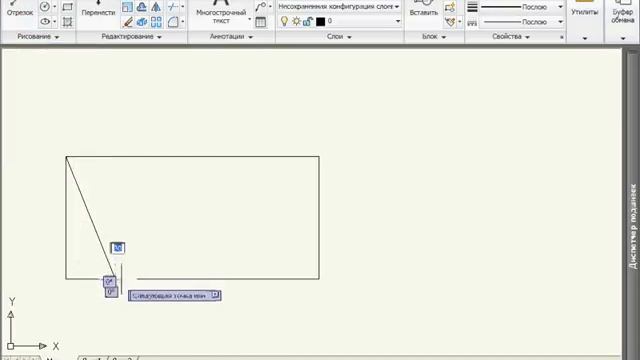Open the layer 0 dropdown list

398,21
